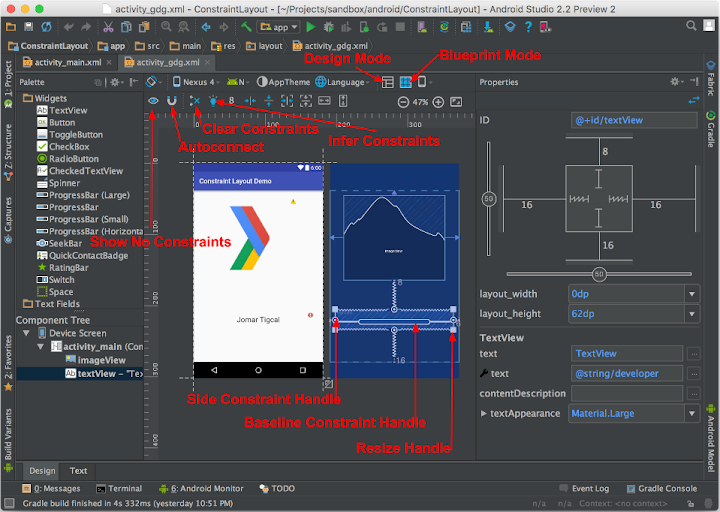Switch to the Text tab
720x512 pixels.
[x=78, y=470]
